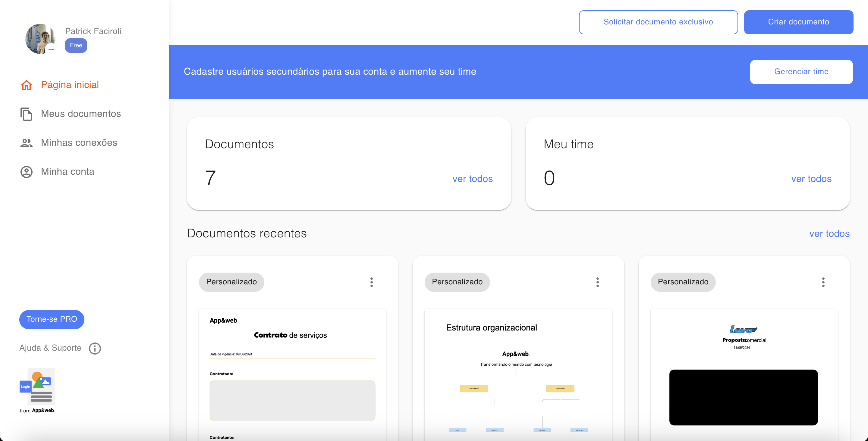Click the App&web login logo image

37,386
